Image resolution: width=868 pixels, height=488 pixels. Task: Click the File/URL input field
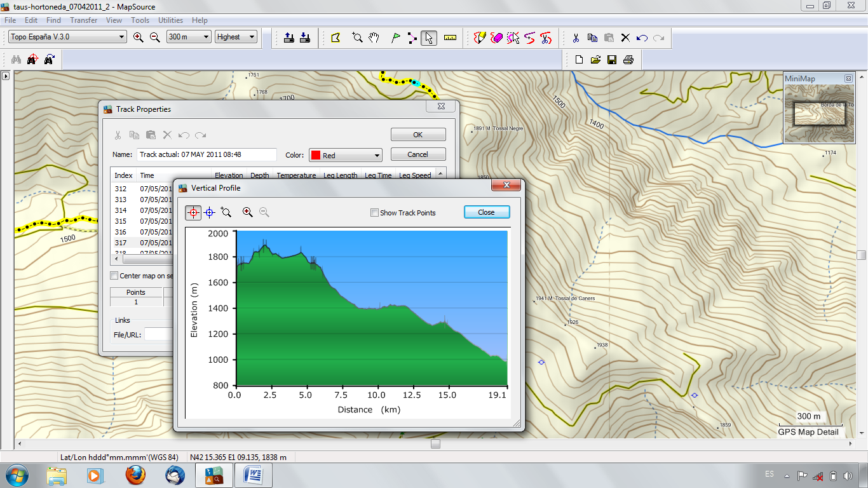click(158, 335)
